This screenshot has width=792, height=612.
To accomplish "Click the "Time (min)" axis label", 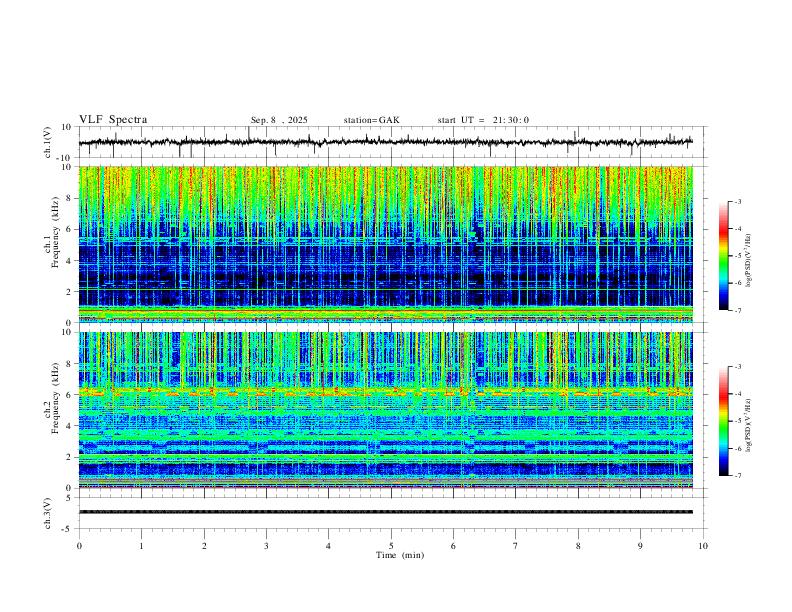I will (x=400, y=555).
